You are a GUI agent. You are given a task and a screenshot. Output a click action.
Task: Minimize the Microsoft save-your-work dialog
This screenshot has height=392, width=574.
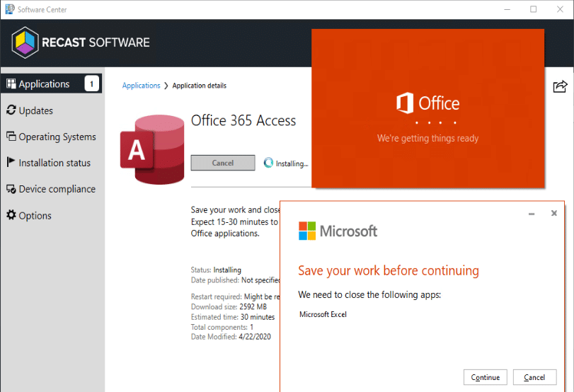click(532, 214)
